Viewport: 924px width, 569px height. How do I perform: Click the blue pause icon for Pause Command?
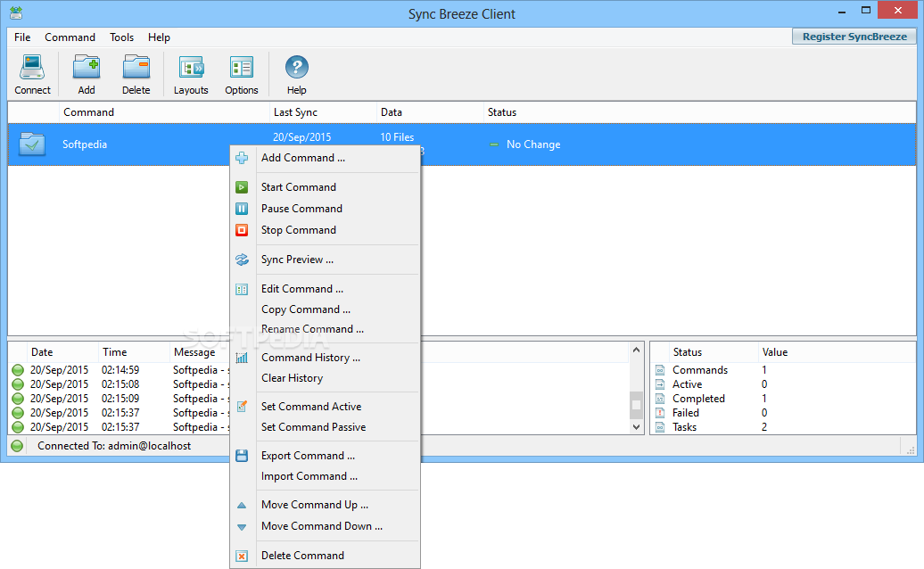click(x=242, y=209)
